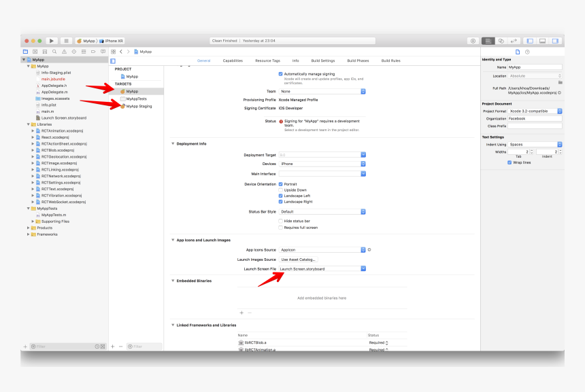The image size is (585, 392).
Task: Open the Test navigator diamond icon
Action: [x=74, y=52]
